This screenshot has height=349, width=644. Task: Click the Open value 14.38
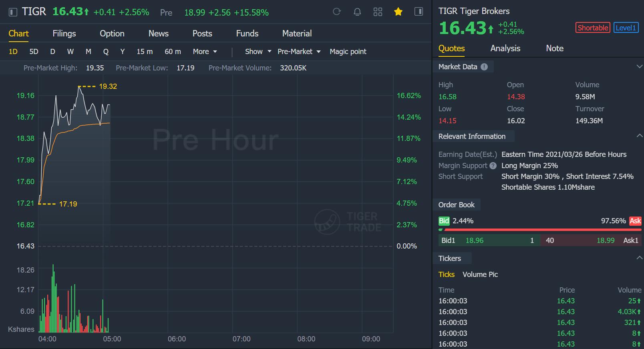(x=516, y=97)
